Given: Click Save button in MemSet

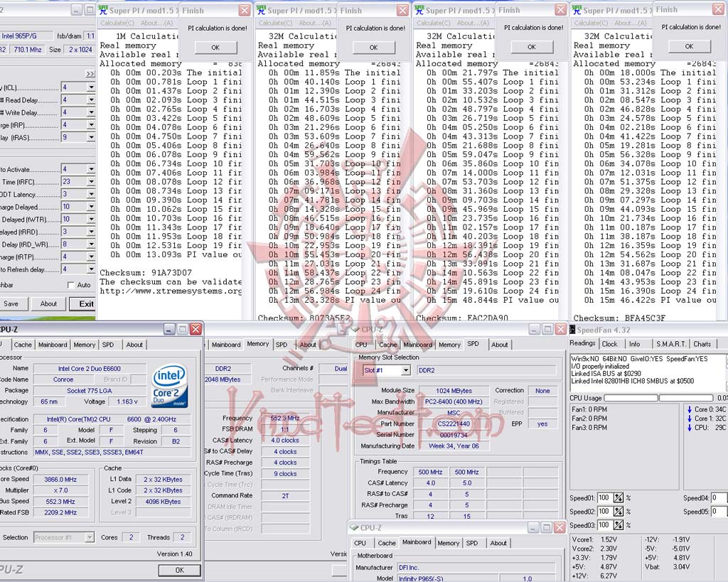Looking at the screenshot, I should [11, 304].
